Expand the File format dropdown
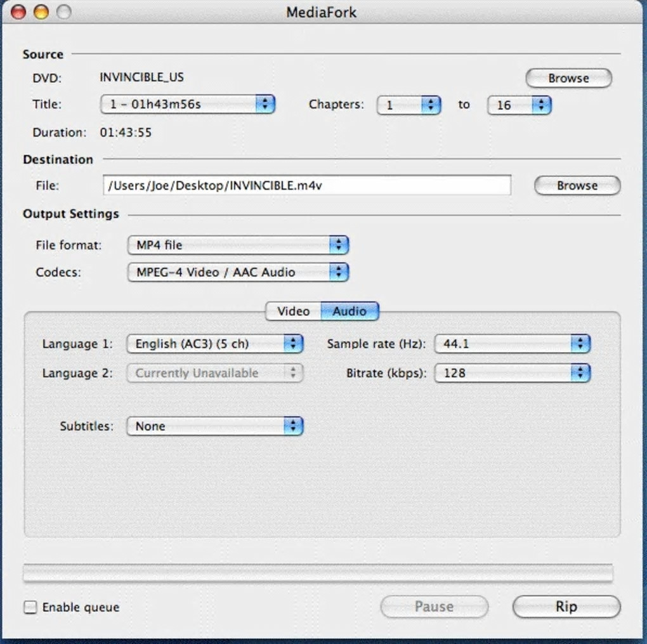The width and height of the screenshot is (647, 644). click(238, 245)
